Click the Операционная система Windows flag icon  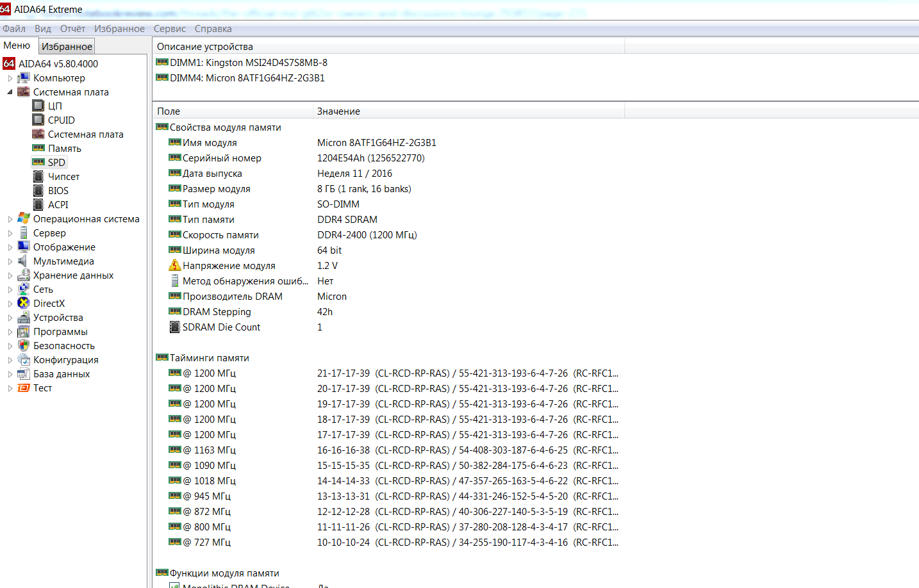24,218
